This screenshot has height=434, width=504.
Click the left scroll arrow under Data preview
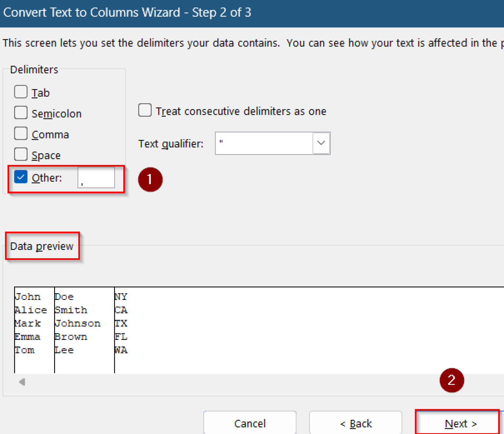[x=22, y=382]
